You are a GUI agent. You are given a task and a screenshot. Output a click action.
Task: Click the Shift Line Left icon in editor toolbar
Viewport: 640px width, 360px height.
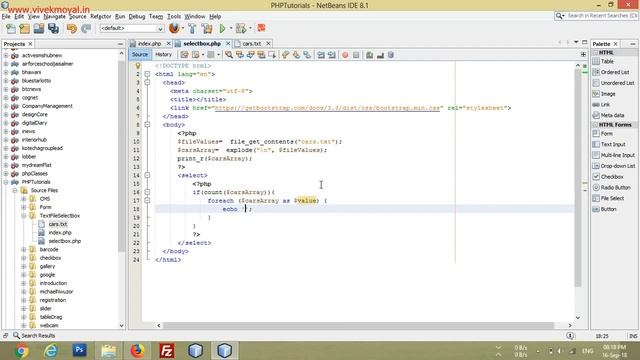tap(321, 55)
